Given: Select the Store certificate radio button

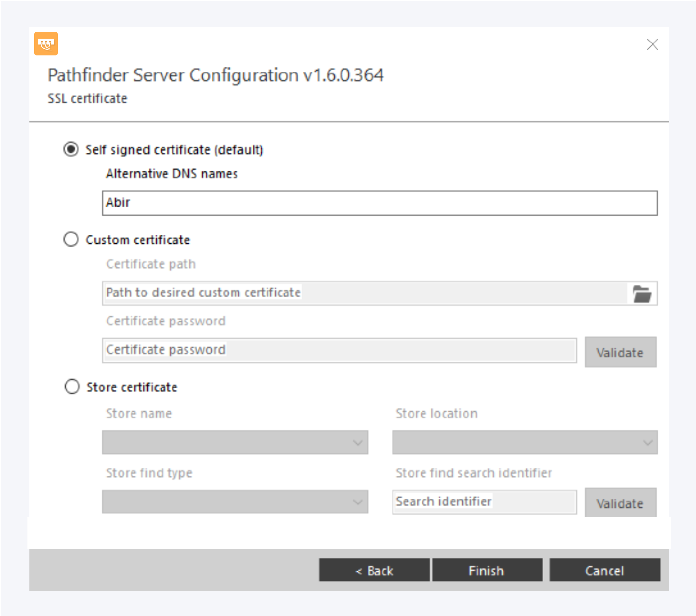Looking at the screenshot, I should [x=72, y=387].
